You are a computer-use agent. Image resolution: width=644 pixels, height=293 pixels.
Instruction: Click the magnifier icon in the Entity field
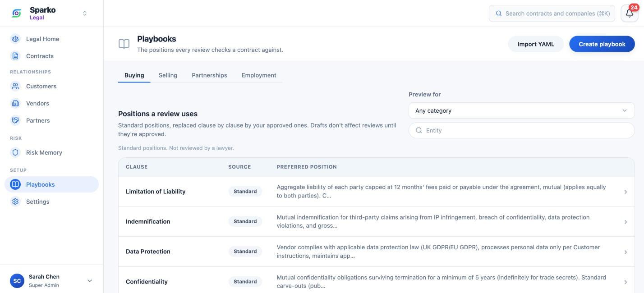(x=419, y=130)
